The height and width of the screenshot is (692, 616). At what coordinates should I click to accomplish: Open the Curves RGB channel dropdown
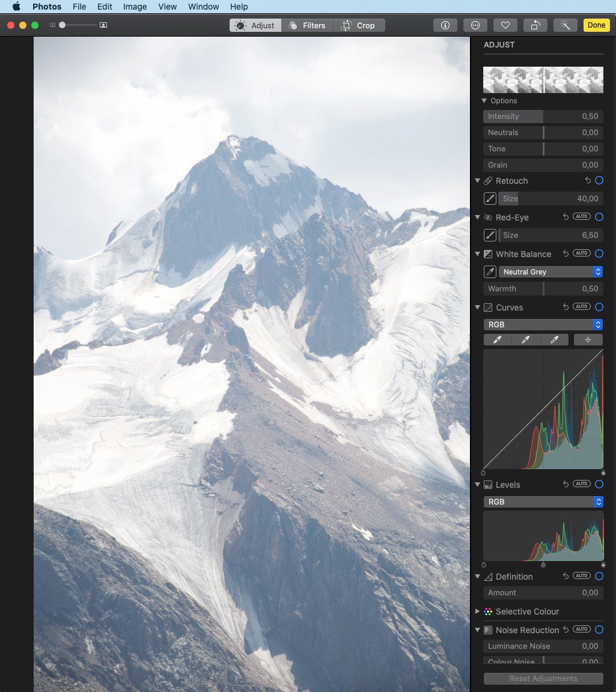[x=543, y=324]
